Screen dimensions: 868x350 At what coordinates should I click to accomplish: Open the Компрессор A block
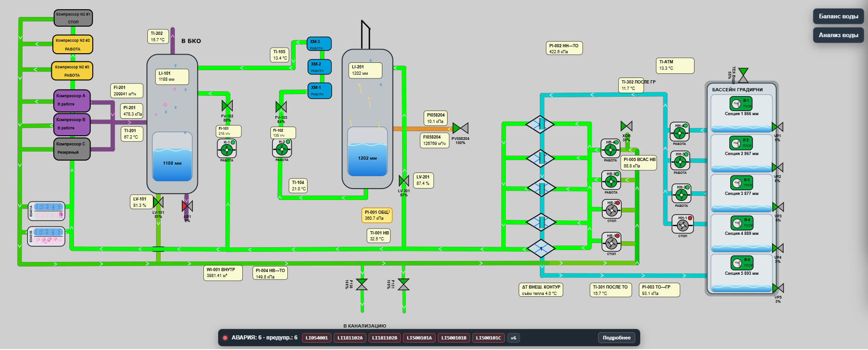tap(72, 100)
